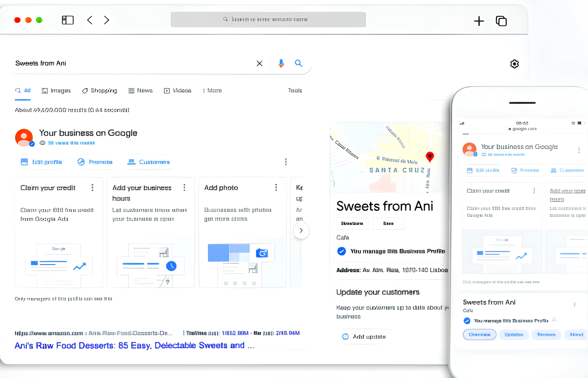Screen dimensions: 588x378
Task: Select the Edit profile icon
Action: coord(24,162)
